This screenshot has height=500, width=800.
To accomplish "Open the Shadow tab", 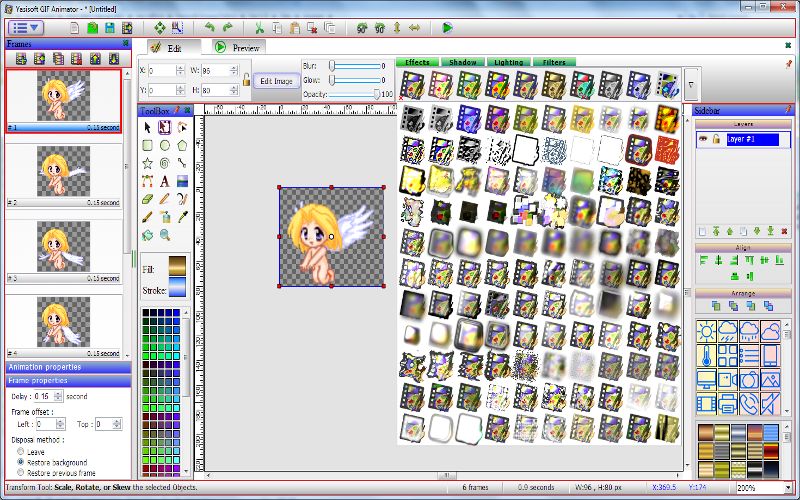I will coord(462,62).
